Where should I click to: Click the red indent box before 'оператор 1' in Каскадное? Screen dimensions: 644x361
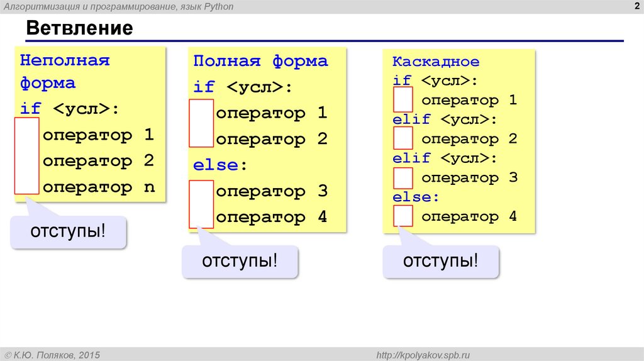pyautogui.click(x=402, y=99)
